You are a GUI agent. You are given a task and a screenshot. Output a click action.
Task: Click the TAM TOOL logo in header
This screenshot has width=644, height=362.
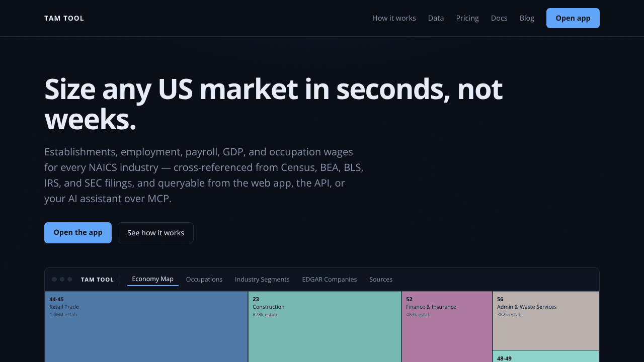pyautogui.click(x=64, y=18)
